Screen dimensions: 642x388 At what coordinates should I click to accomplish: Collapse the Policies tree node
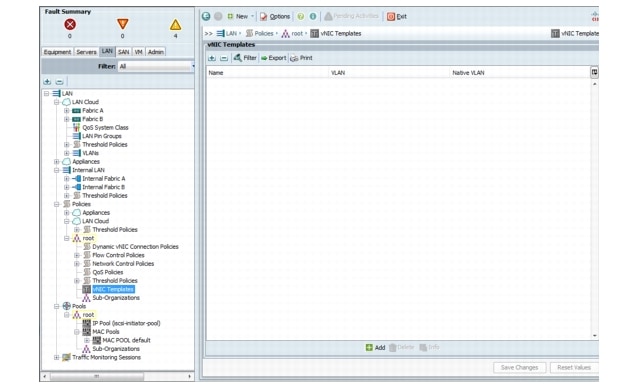coord(57,204)
